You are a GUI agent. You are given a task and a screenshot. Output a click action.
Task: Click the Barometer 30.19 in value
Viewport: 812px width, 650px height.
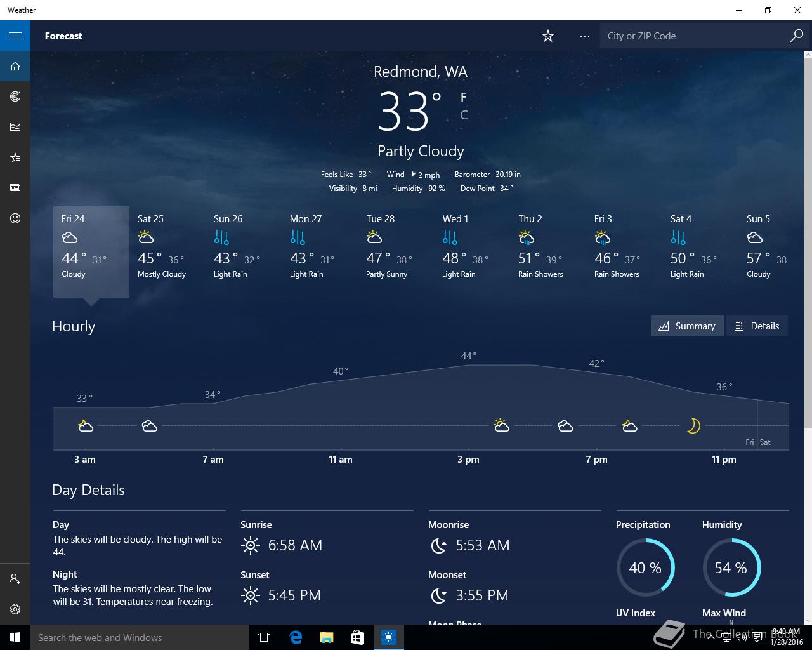[508, 175]
